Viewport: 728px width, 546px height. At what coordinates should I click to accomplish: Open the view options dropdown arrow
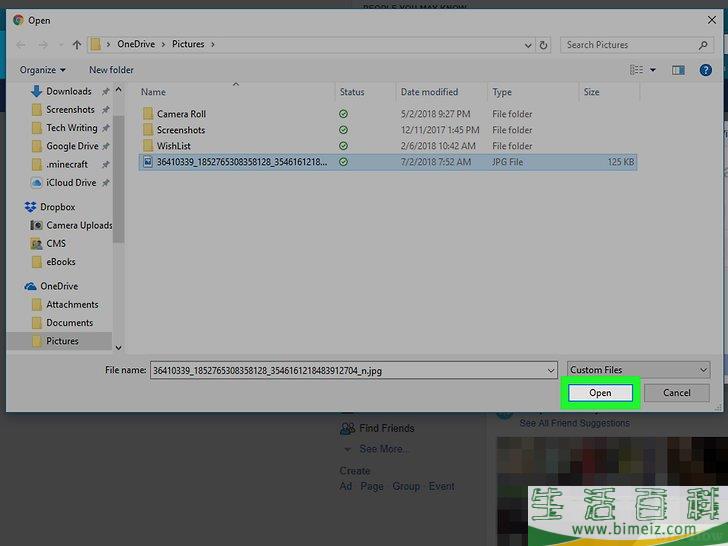click(x=653, y=70)
